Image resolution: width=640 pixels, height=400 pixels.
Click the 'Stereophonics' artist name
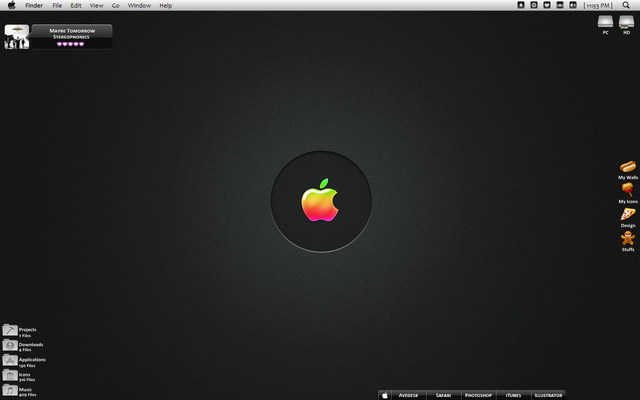coord(71,37)
